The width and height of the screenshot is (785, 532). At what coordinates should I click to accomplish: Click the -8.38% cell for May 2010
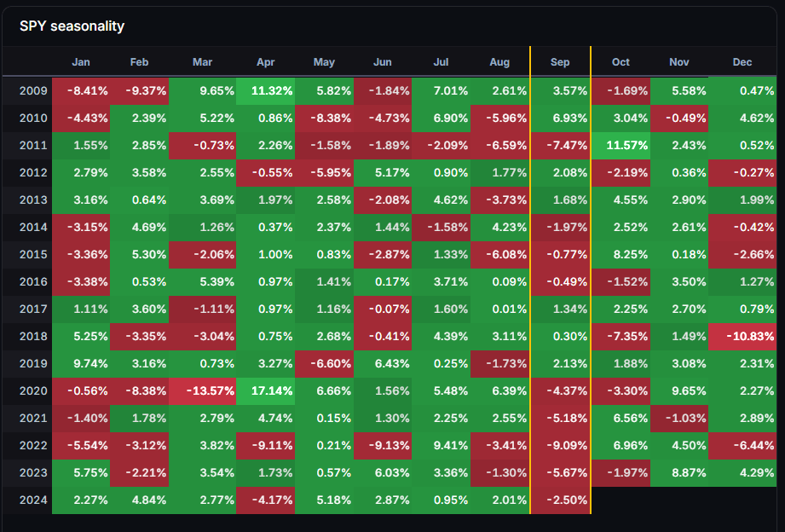click(x=324, y=119)
